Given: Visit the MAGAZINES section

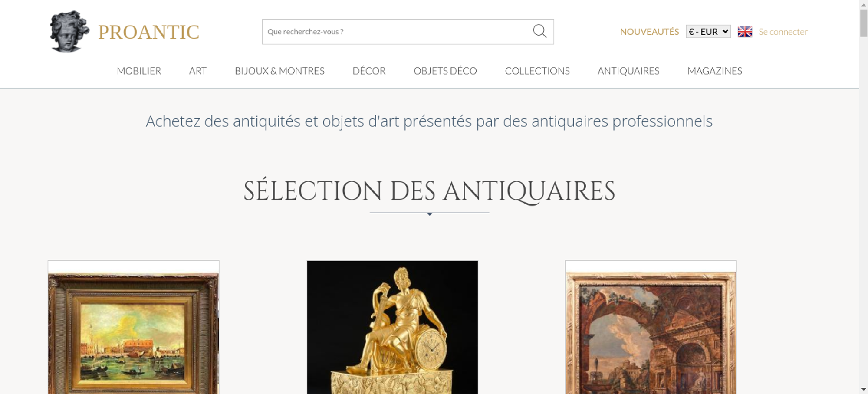Looking at the screenshot, I should (x=715, y=71).
